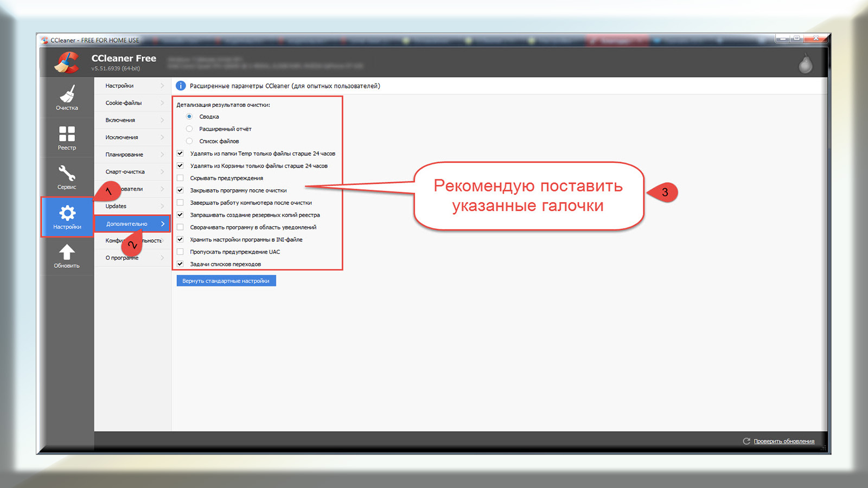Toggle deleting Temp files older than 24 hours
The image size is (868, 488).
click(180, 153)
